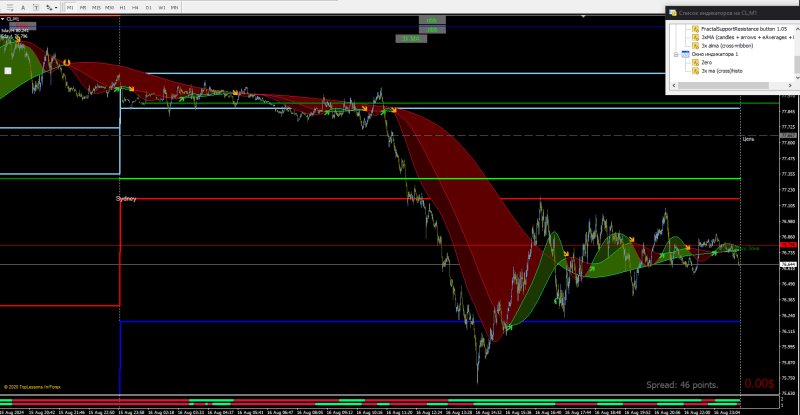Select the boxed text label tool (T)

click(x=36, y=8)
